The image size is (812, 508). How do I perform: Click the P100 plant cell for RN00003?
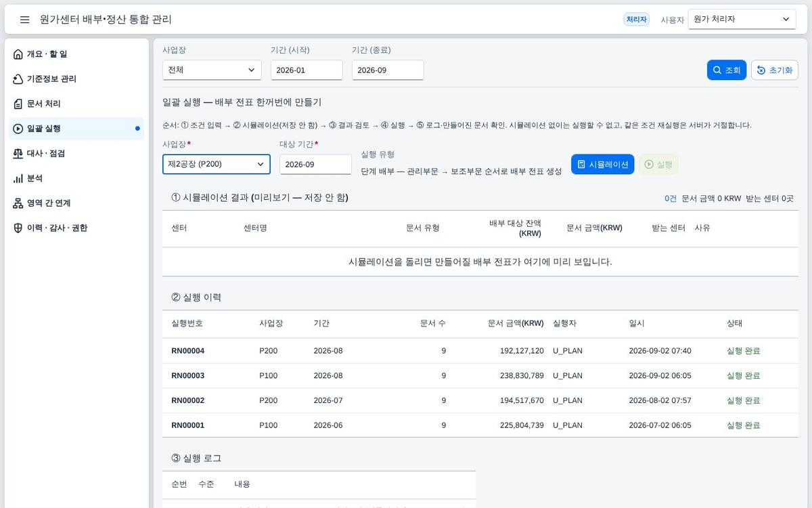click(269, 375)
